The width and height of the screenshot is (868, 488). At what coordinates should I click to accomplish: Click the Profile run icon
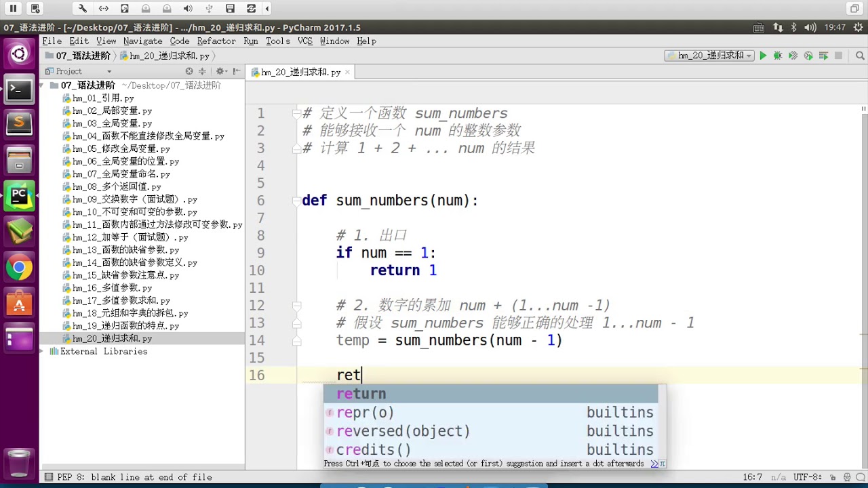[x=808, y=56]
